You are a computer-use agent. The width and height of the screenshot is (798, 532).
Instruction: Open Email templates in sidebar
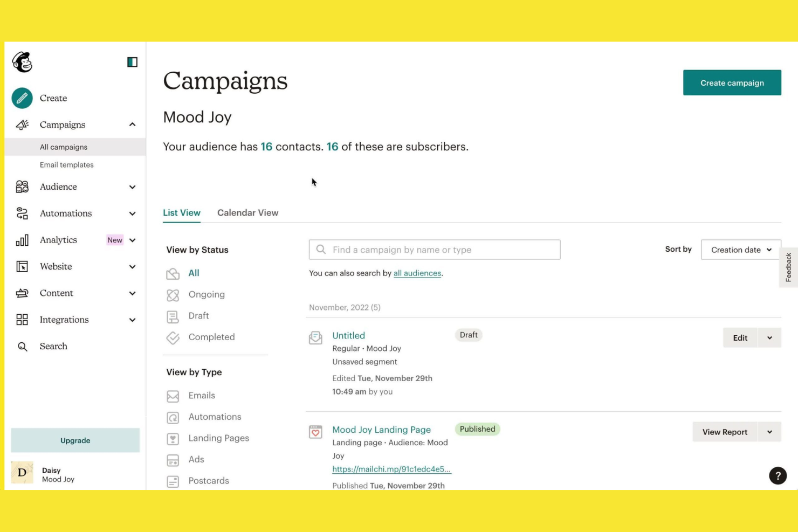[66, 165]
